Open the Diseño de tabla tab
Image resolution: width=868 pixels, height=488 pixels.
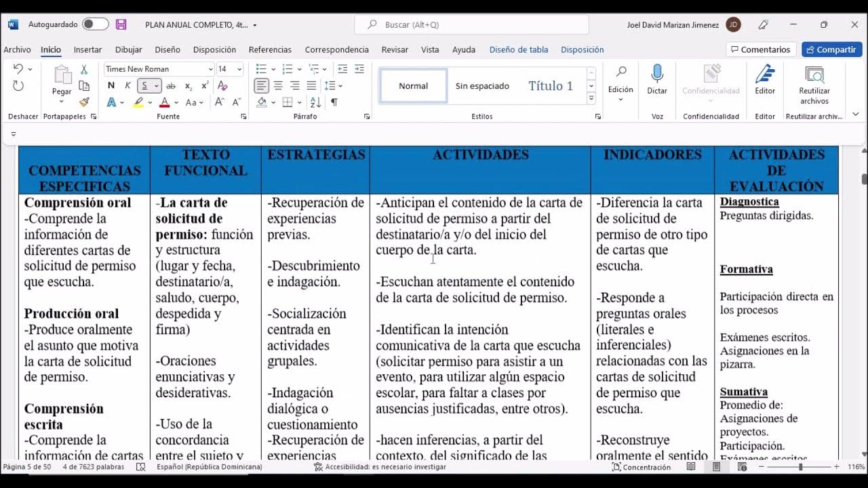click(x=519, y=49)
